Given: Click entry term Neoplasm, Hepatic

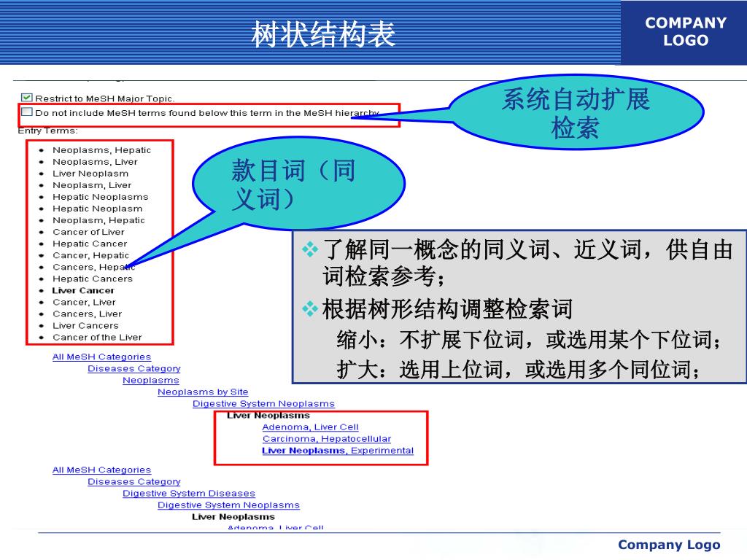Looking at the screenshot, I should click(98, 220).
